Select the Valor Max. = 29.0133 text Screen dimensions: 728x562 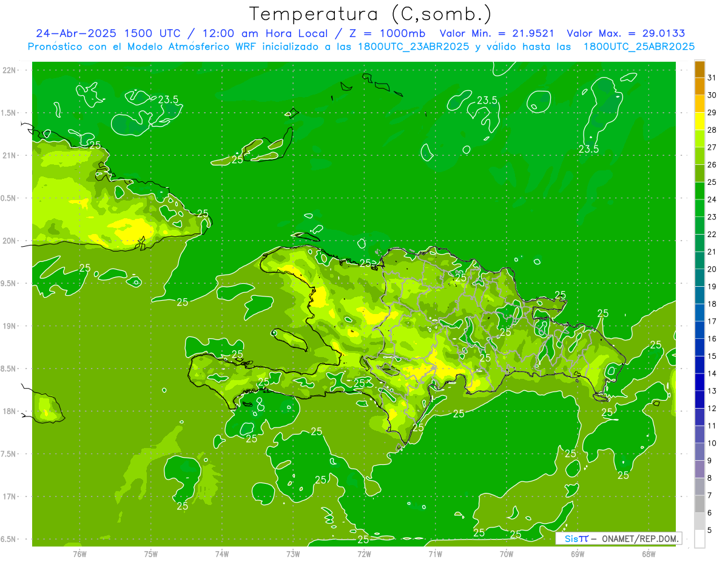pyautogui.click(x=625, y=33)
